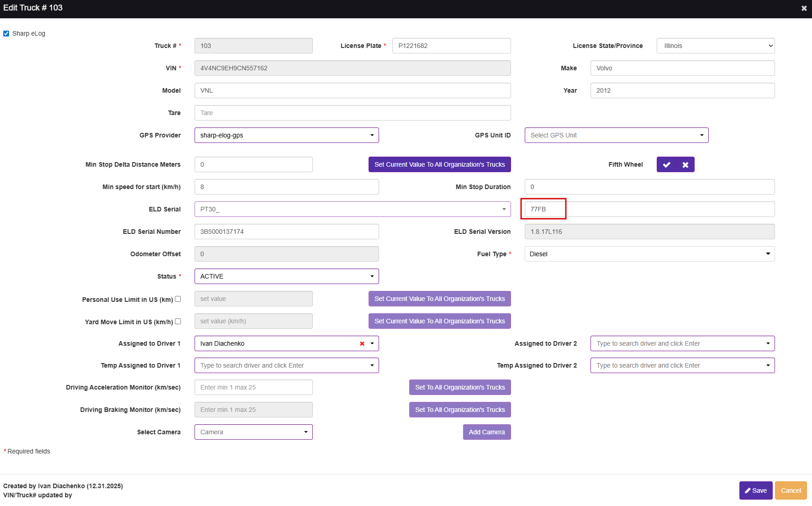Click the Tare input field
Screen dimensions: 812x506
(352, 113)
